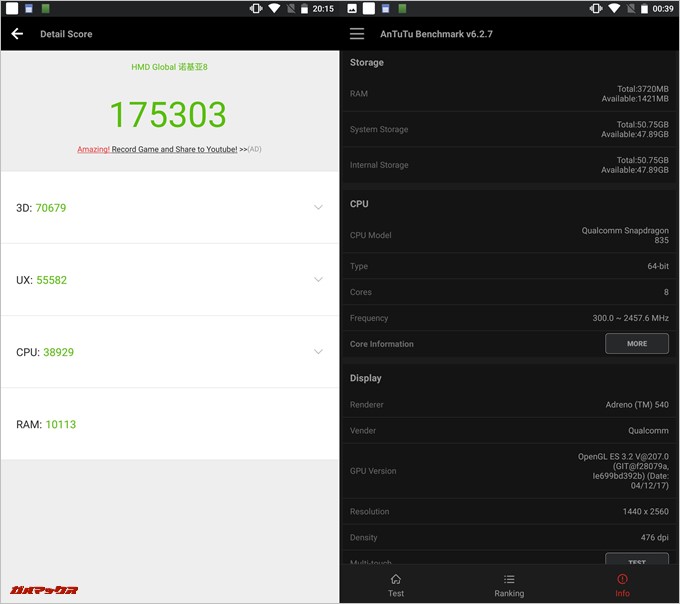
Task: Expand the UX score row chevron
Action: (x=318, y=280)
